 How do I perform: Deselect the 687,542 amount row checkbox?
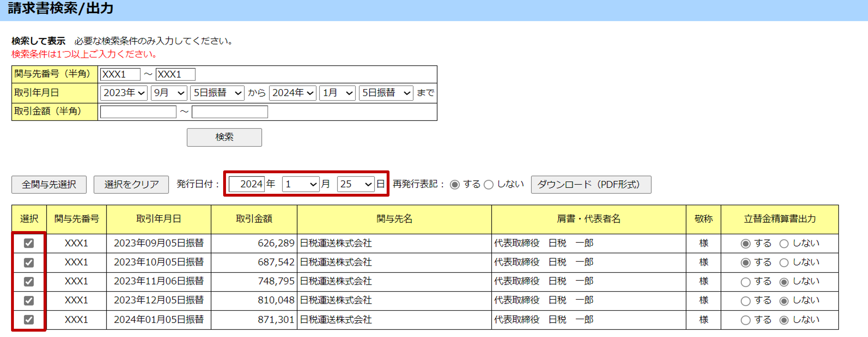point(29,262)
